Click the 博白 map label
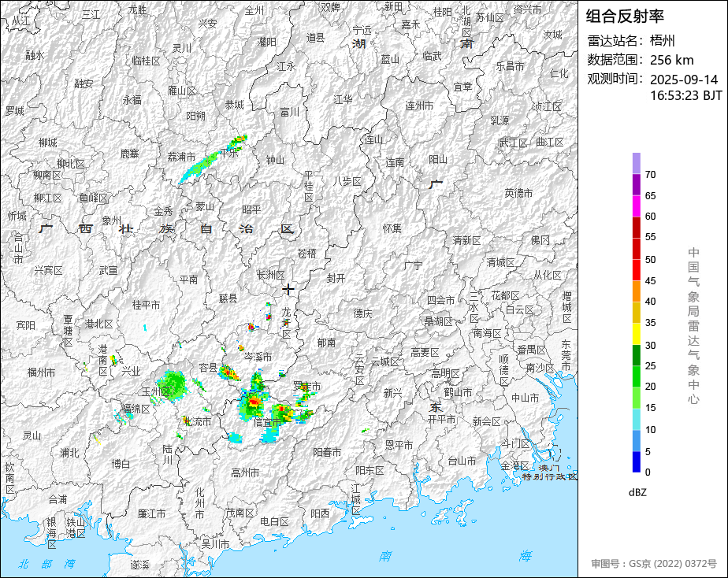The width and height of the screenshot is (728, 578). click(121, 463)
